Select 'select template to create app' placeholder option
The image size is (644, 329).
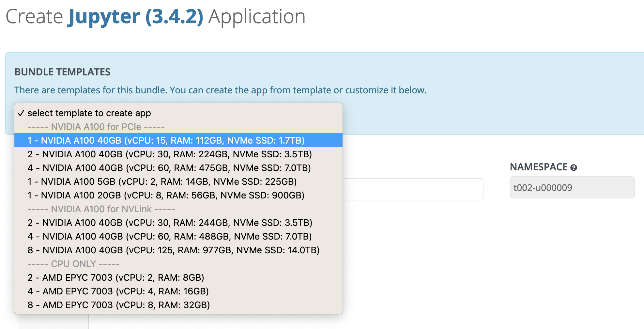178,113
